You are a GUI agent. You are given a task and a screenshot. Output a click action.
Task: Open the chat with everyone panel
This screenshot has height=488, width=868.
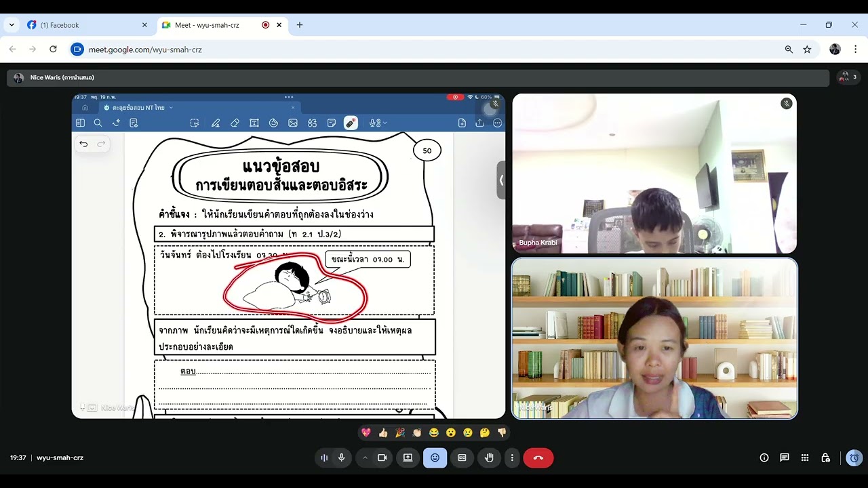(785, 457)
